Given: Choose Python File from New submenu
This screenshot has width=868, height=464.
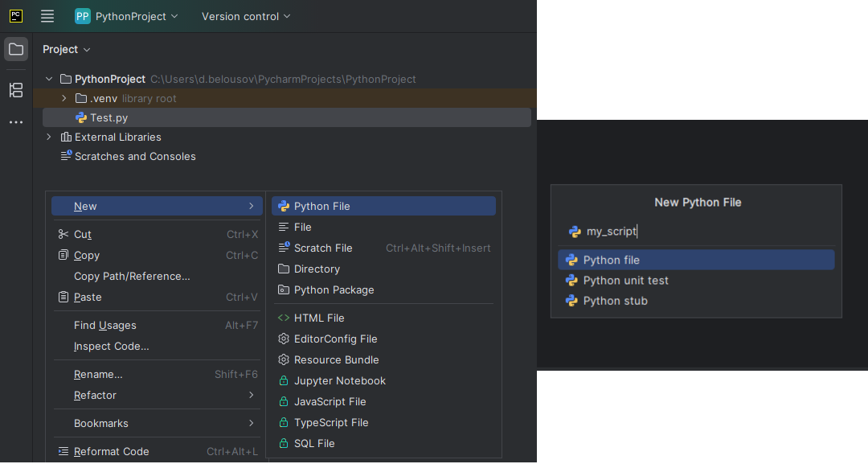Looking at the screenshot, I should [x=321, y=206].
